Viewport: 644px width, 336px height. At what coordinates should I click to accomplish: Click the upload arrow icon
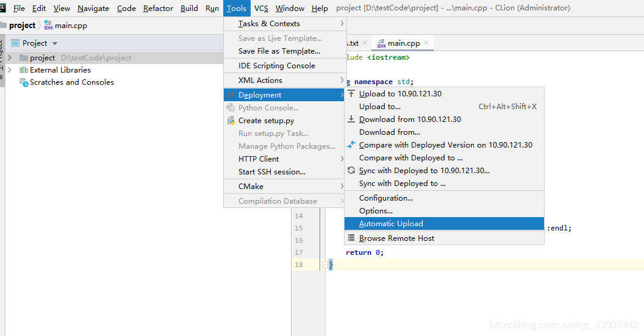(x=351, y=94)
